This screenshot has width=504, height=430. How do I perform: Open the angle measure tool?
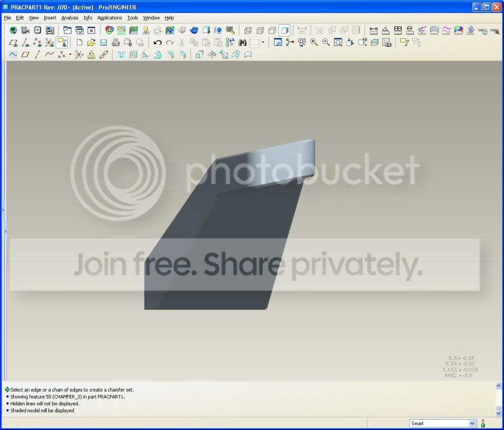[386, 31]
